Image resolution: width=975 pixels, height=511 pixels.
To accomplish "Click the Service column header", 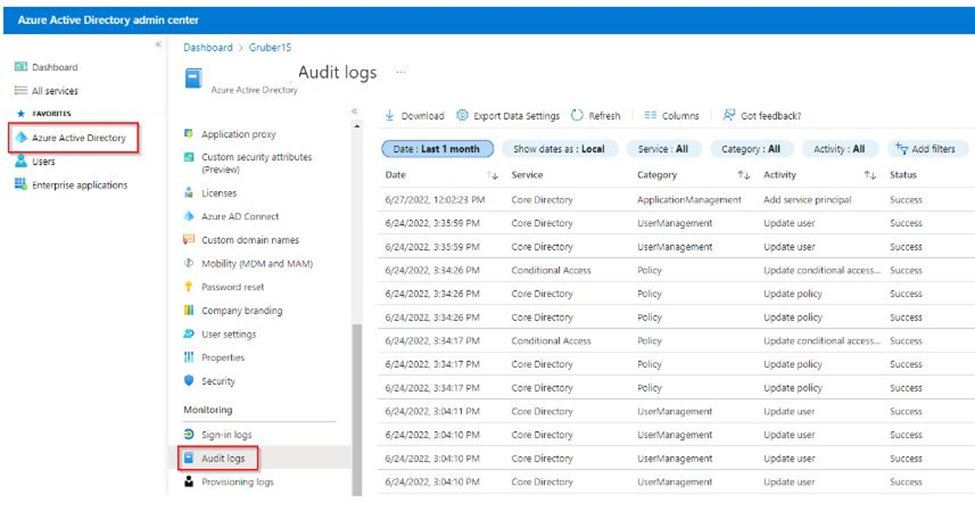I will 527,175.
